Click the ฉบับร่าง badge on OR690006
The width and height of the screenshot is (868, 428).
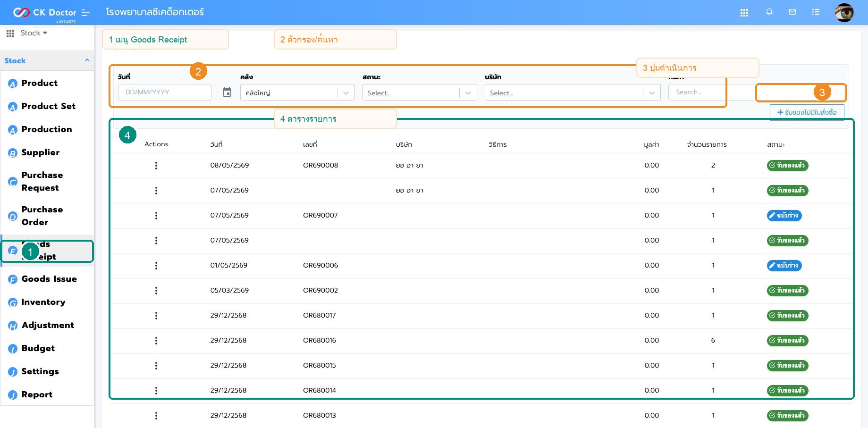pyautogui.click(x=784, y=266)
